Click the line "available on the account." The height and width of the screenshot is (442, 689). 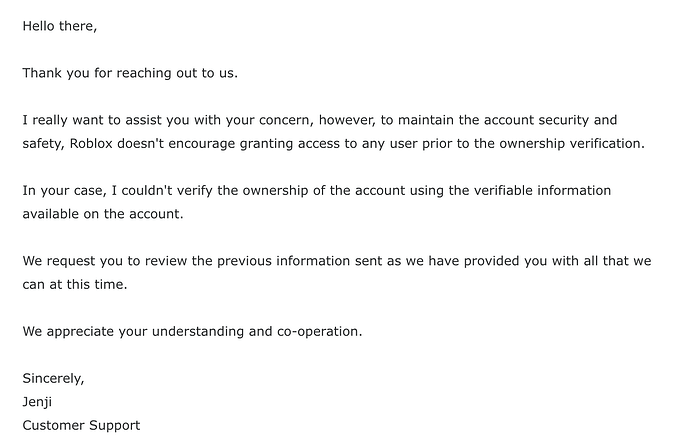pos(104,213)
